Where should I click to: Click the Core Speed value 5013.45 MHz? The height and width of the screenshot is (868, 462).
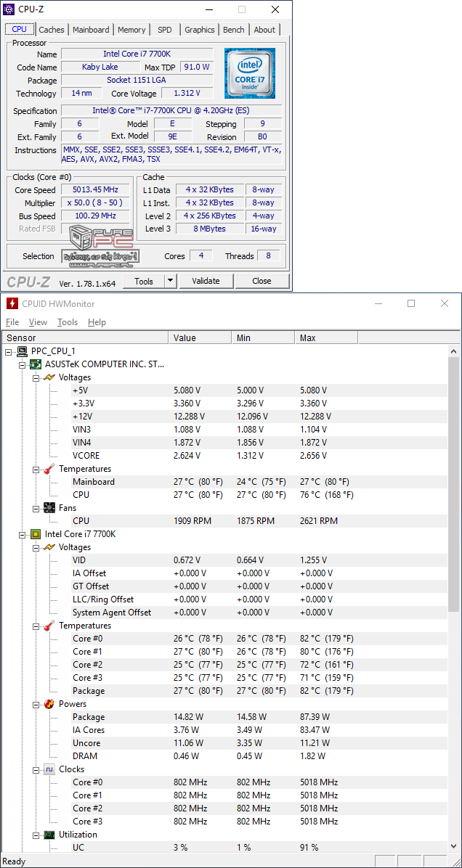pyautogui.click(x=94, y=190)
